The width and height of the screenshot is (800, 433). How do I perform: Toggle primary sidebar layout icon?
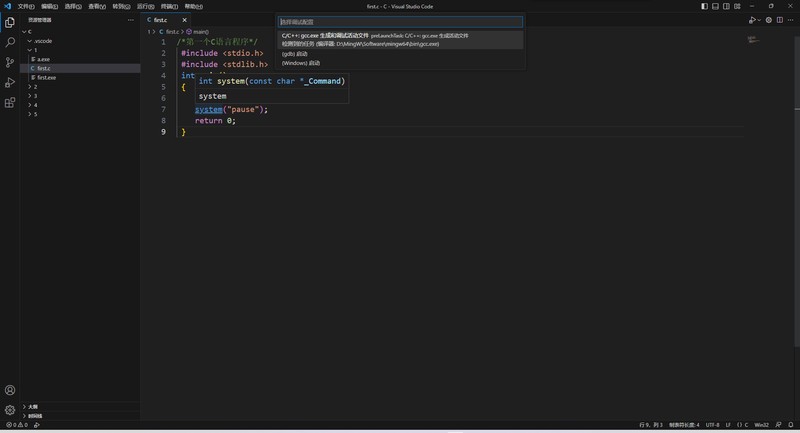tap(704, 6)
